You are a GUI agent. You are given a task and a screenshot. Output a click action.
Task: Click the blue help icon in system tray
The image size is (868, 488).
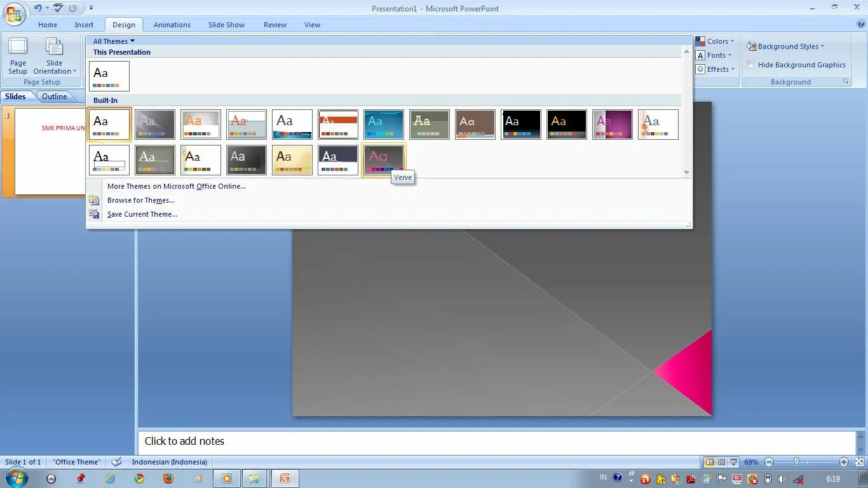click(617, 478)
